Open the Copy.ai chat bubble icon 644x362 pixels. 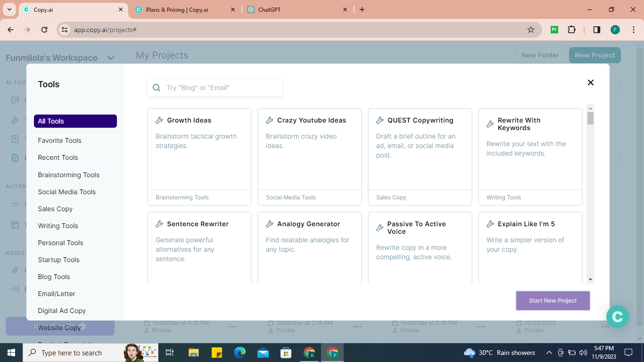tap(617, 316)
